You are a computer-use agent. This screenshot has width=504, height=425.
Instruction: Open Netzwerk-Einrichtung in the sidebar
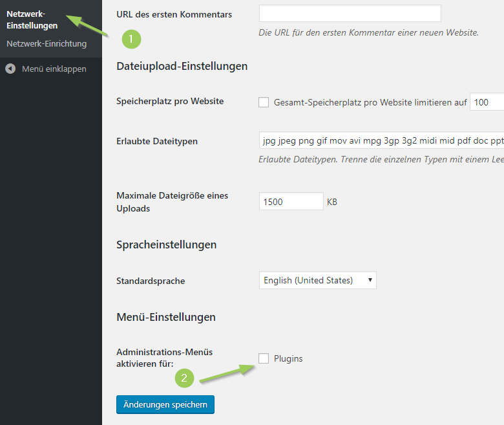coord(47,43)
